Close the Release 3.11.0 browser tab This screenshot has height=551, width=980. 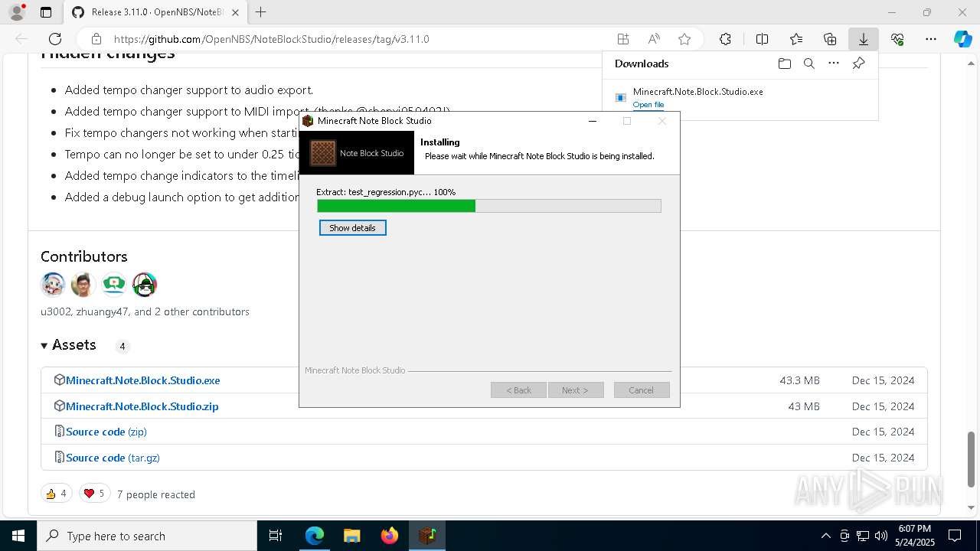(235, 12)
